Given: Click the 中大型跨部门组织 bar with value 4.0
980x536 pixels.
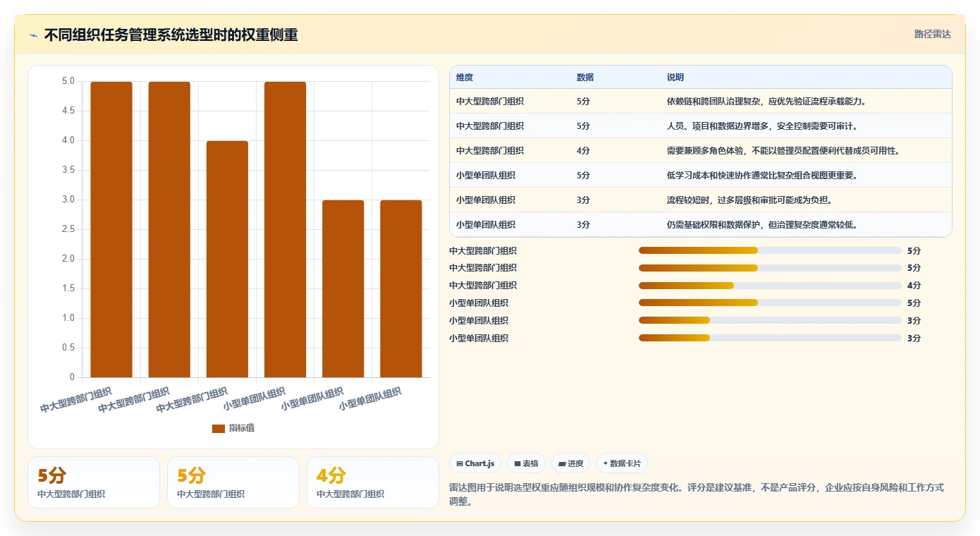Looking at the screenshot, I should (227, 259).
